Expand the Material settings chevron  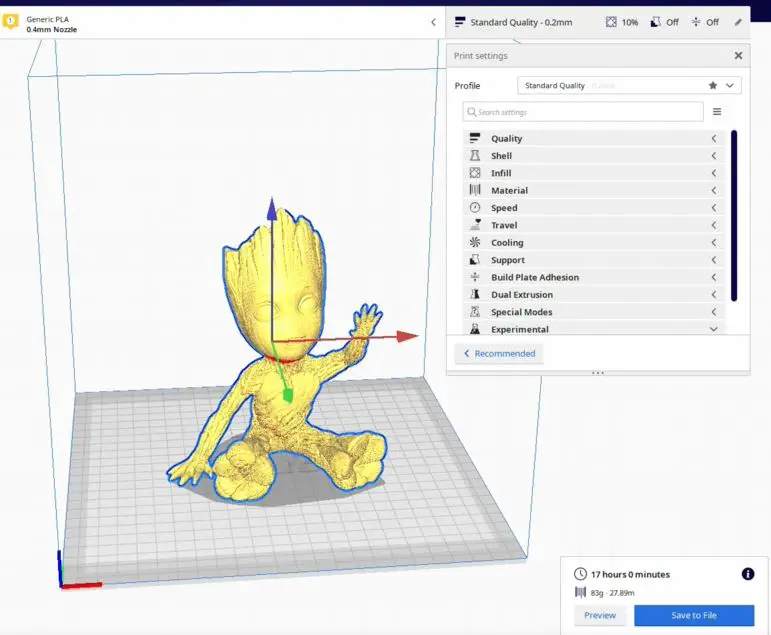pyautogui.click(x=713, y=190)
